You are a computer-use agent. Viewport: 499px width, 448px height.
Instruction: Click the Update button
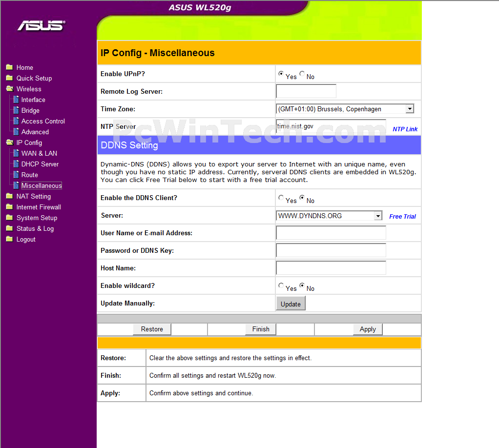tap(291, 304)
